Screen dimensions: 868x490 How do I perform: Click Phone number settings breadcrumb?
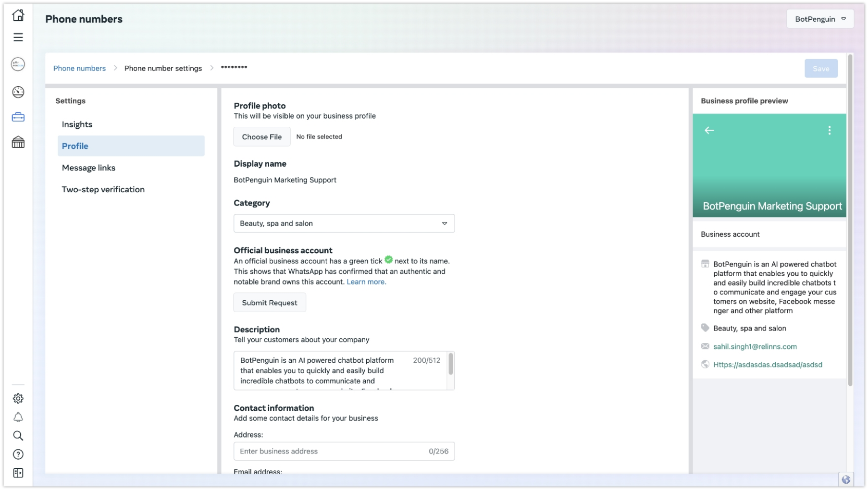[163, 68]
